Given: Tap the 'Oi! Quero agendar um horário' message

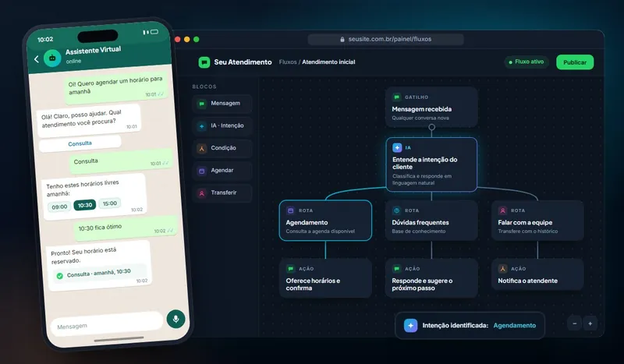Looking at the screenshot, I should [115, 87].
